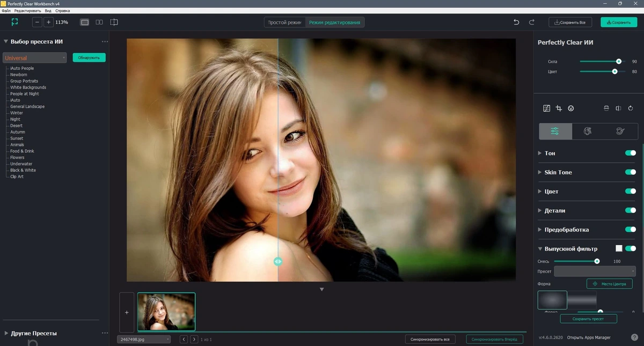Switch to Простой режим tab

(284, 23)
